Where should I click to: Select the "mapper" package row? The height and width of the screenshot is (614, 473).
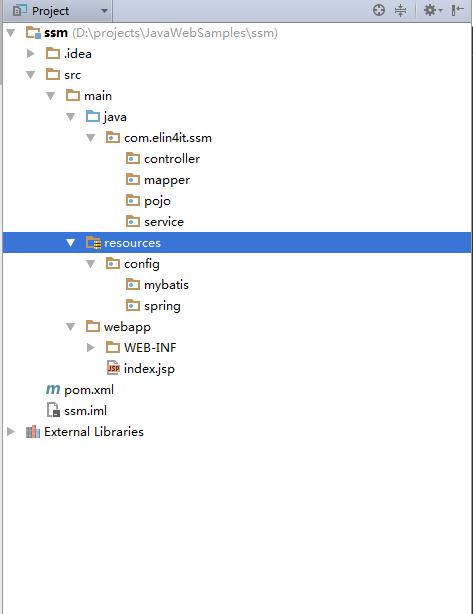click(236, 180)
